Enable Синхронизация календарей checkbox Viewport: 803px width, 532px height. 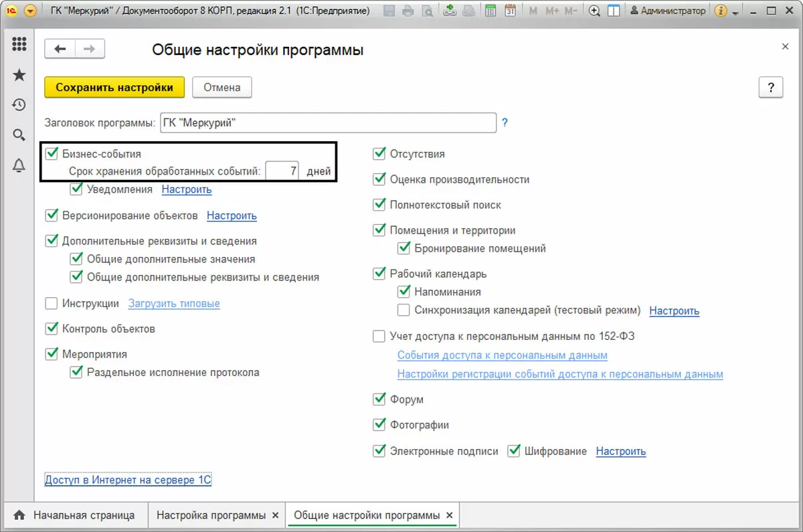[x=404, y=310]
